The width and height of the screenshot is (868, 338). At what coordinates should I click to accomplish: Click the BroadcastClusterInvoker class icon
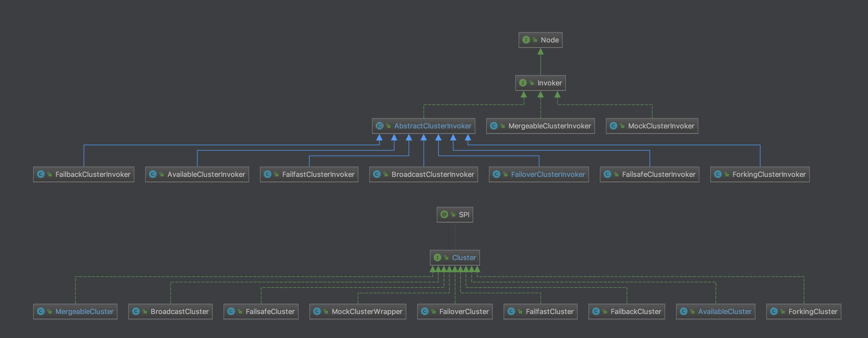pyautogui.click(x=377, y=174)
